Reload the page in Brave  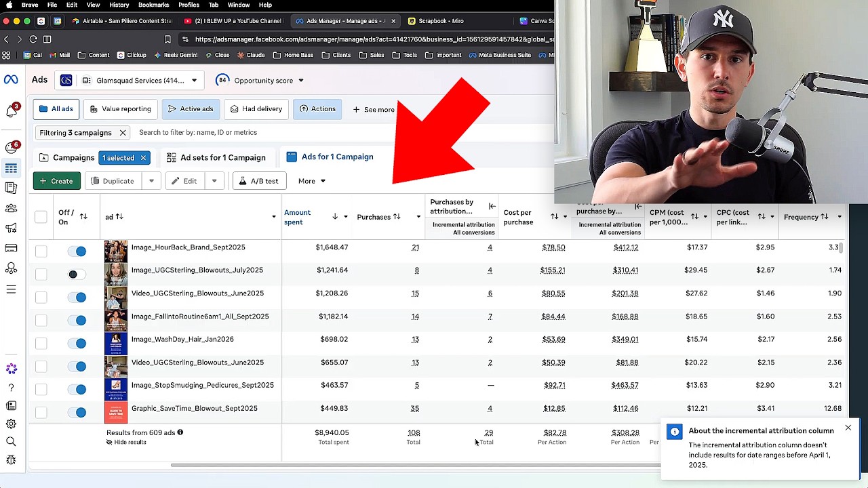coord(33,39)
